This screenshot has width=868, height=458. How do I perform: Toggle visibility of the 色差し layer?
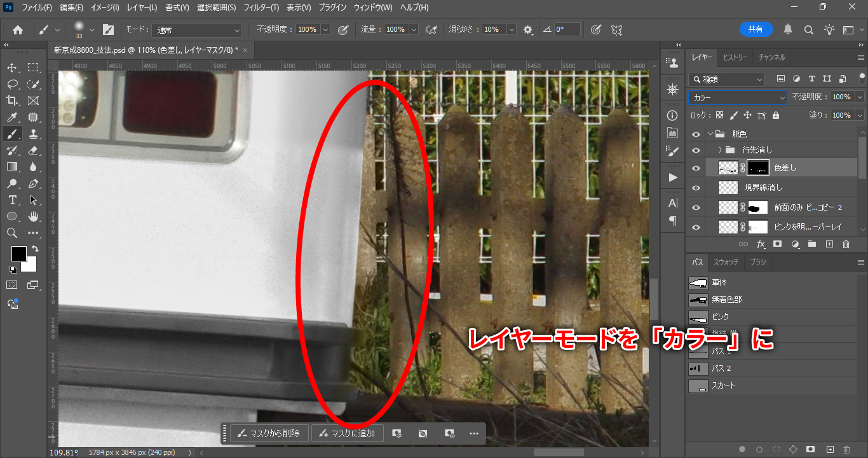[696, 168]
